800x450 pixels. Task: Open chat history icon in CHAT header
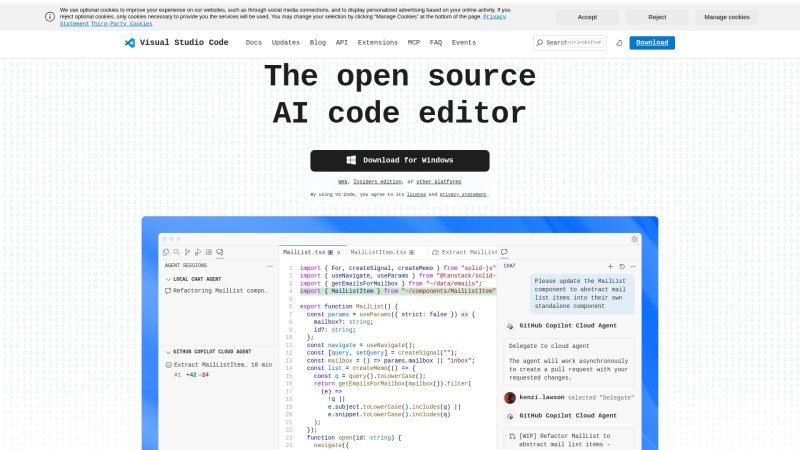coord(622,266)
